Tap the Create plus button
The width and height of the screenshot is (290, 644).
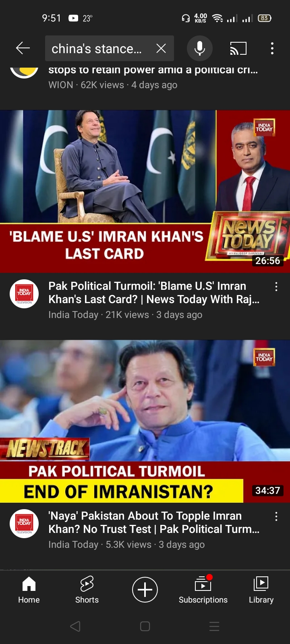(145, 590)
